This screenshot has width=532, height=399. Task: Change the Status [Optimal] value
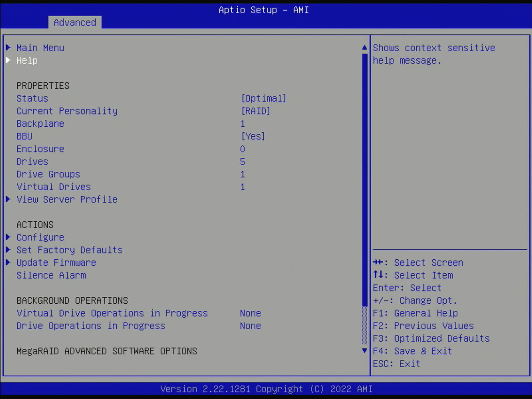(x=263, y=99)
